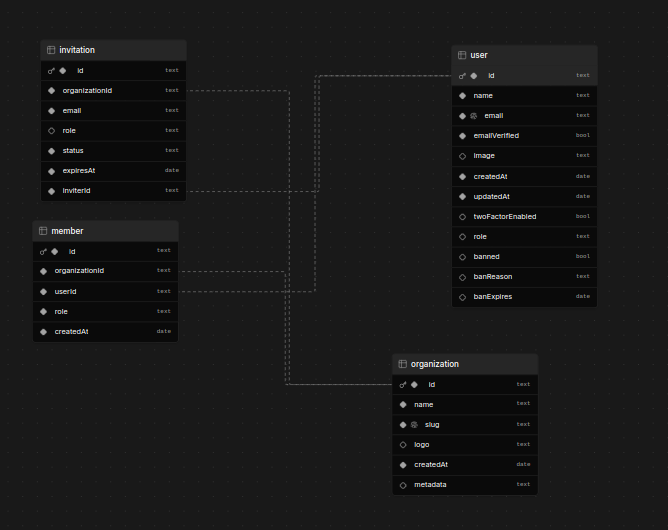The width and height of the screenshot is (668, 530).
Task: Select the metadata field in organization table
Action: click(x=430, y=484)
